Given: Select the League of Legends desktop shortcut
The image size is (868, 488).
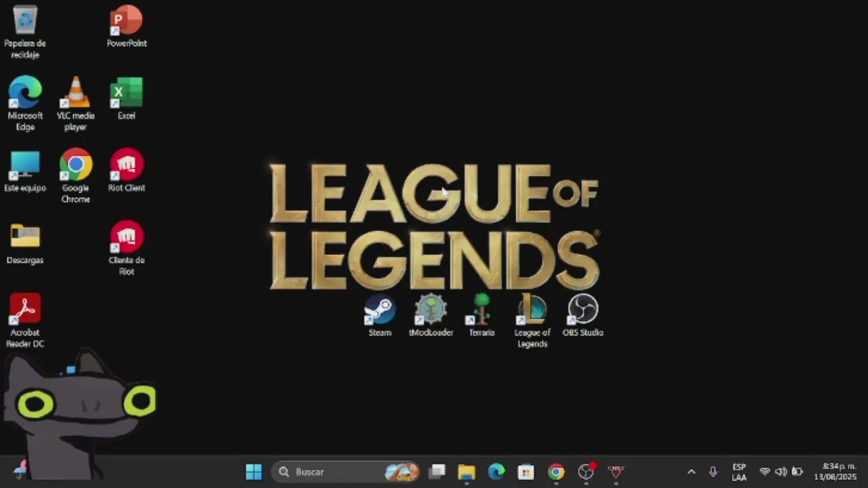Looking at the screenshot, I should [x=532, y=321].
